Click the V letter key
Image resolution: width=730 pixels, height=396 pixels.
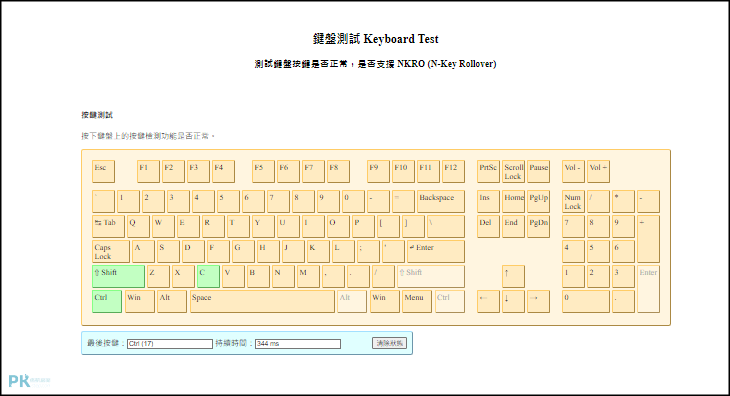(x=233, y=276)
